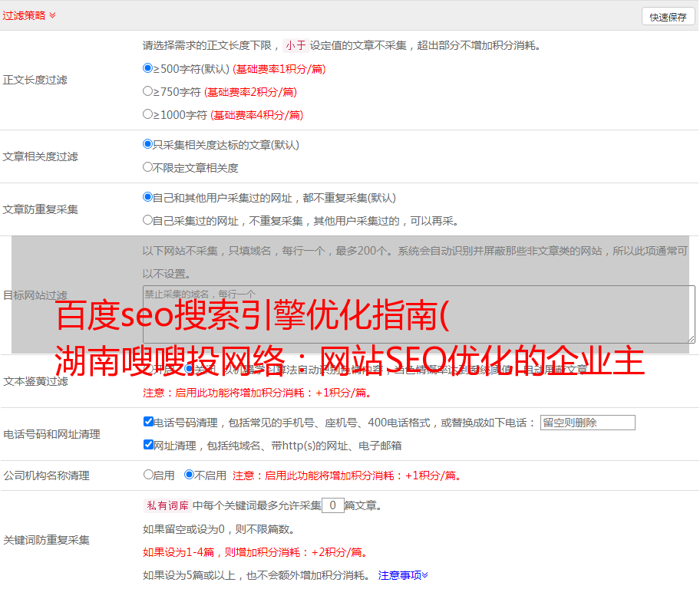Click the red (基础费率4积分/篇) note
This screenshot has width=700, height=589.
coord(256,115)
